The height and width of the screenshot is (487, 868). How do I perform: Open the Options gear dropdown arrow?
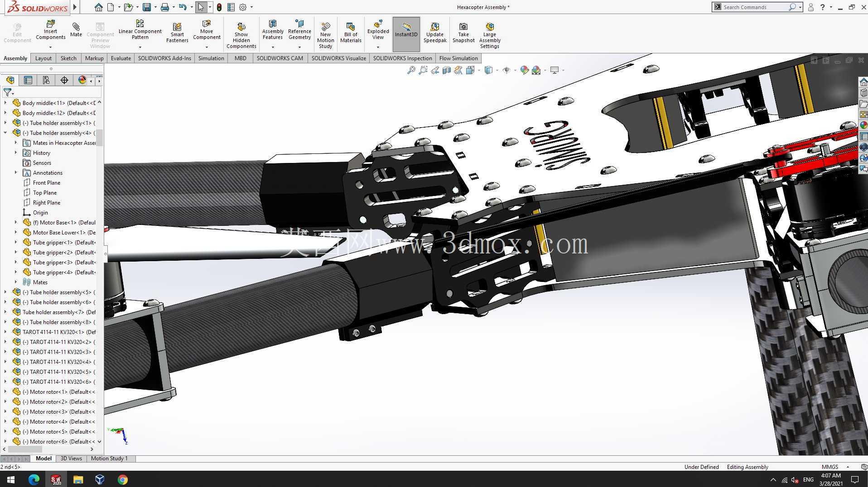pyautogui.click(x=251, y=7)
